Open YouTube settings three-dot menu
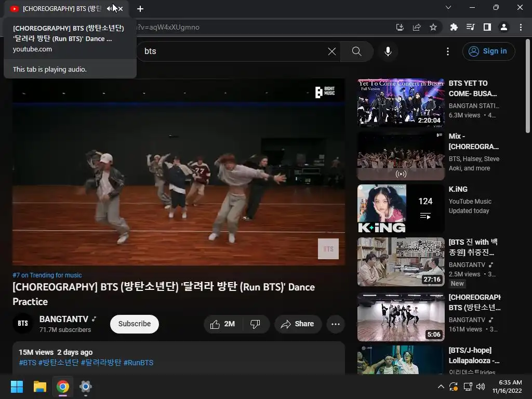532x399 pixels. (448, 51)
